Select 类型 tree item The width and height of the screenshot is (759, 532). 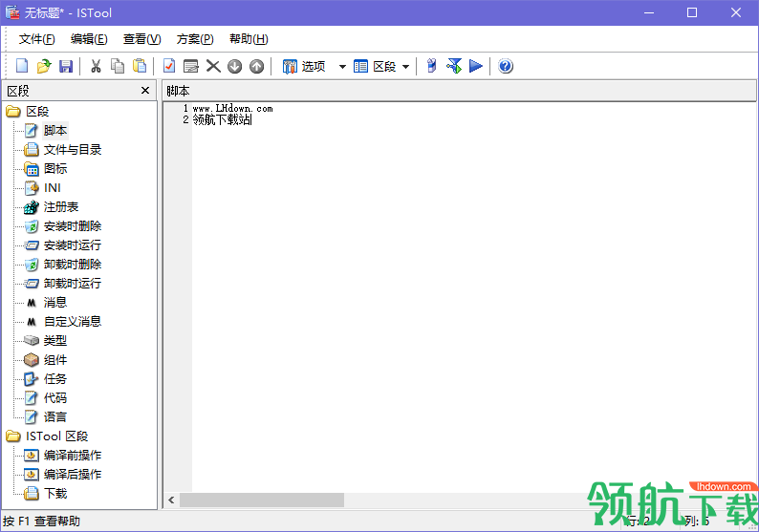[55, 340]
